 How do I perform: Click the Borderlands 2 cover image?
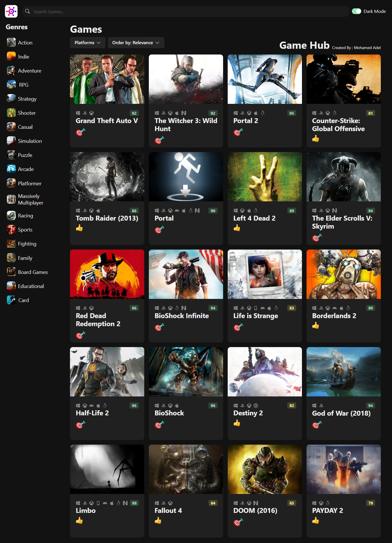coord(344,274)
